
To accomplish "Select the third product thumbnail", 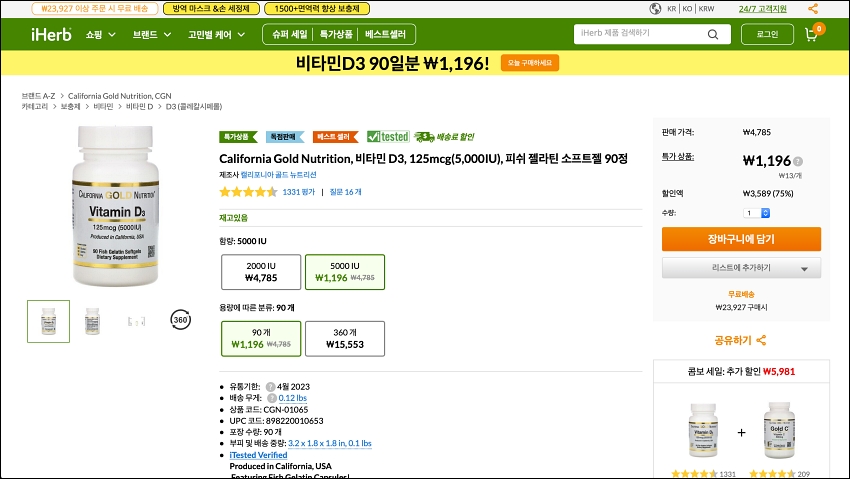I will point(137,321).
